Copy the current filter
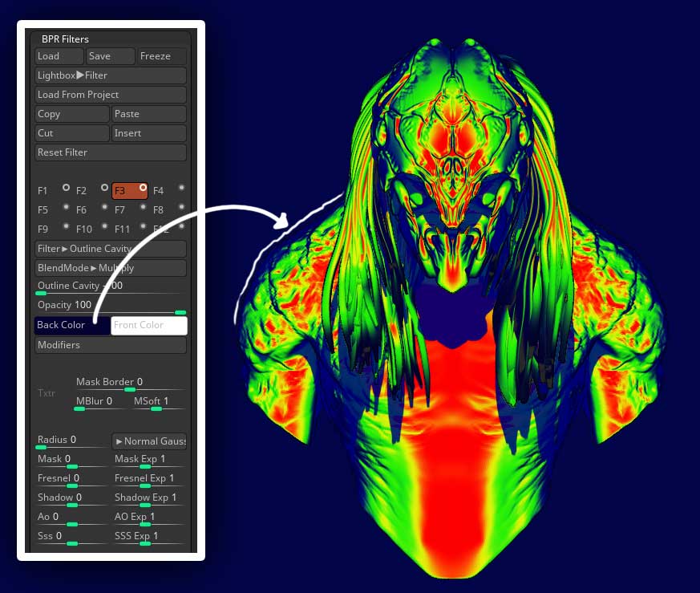This screenshot has width=700, height=593. (72, 114)
